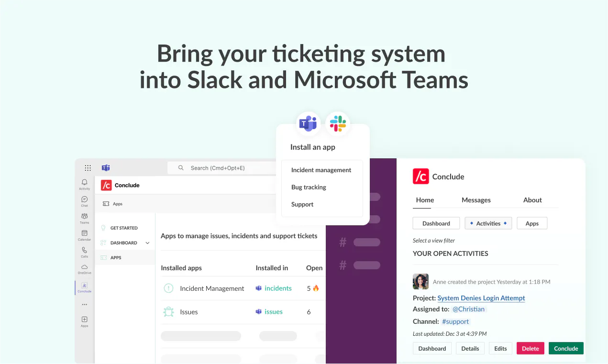Open more apps ellipsis in Teams sidebar
Screen dimensions: 608x364
click(85, 304)
